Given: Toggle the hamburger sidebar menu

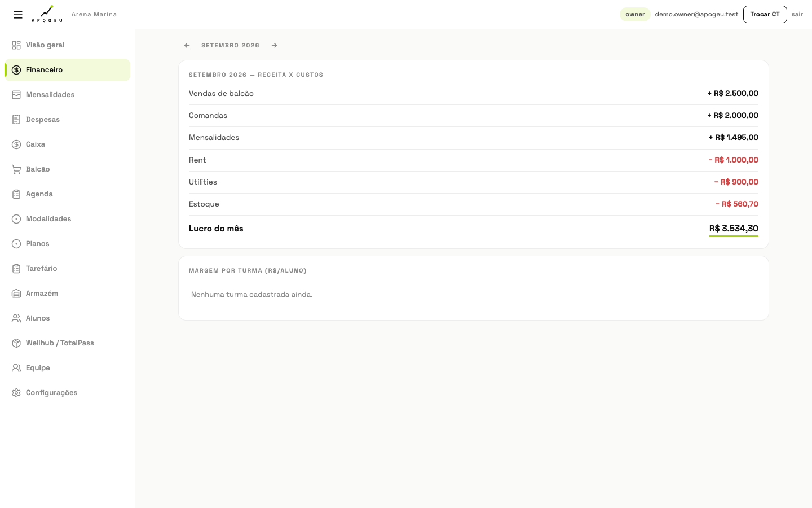Looking at the screenshot, I should click(18, 15).
